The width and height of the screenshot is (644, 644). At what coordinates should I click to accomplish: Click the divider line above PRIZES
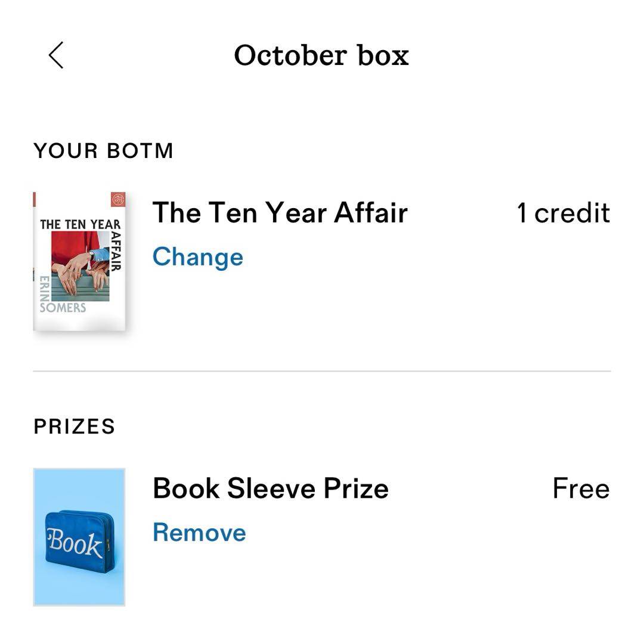(x=322, y=371)
